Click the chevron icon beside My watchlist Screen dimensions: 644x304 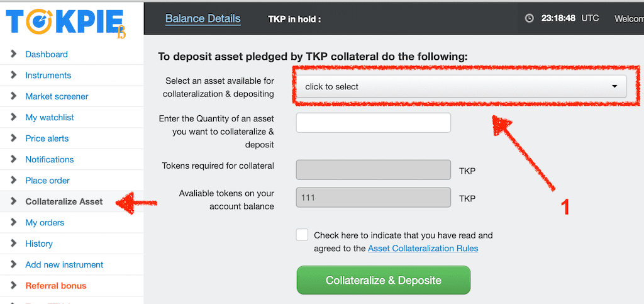point(14,117)
